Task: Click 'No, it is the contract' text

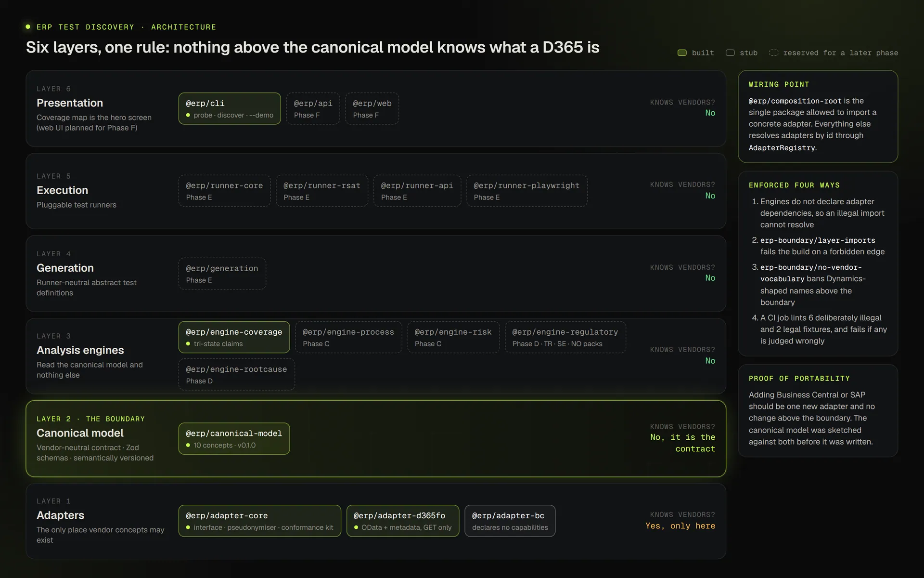Action: point(682,443)
